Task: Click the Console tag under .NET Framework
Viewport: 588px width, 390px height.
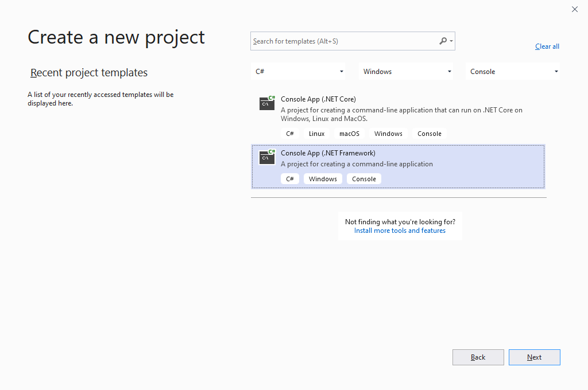Action: pyautogui.click(x=363, y=179)
